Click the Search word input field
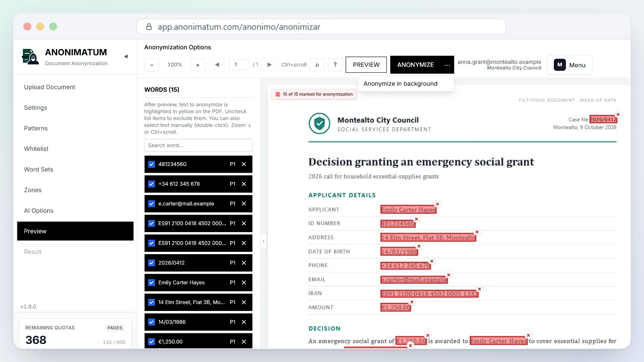This screenshot has width=644, height=362. pyautogui.click(x=198, y=145)
